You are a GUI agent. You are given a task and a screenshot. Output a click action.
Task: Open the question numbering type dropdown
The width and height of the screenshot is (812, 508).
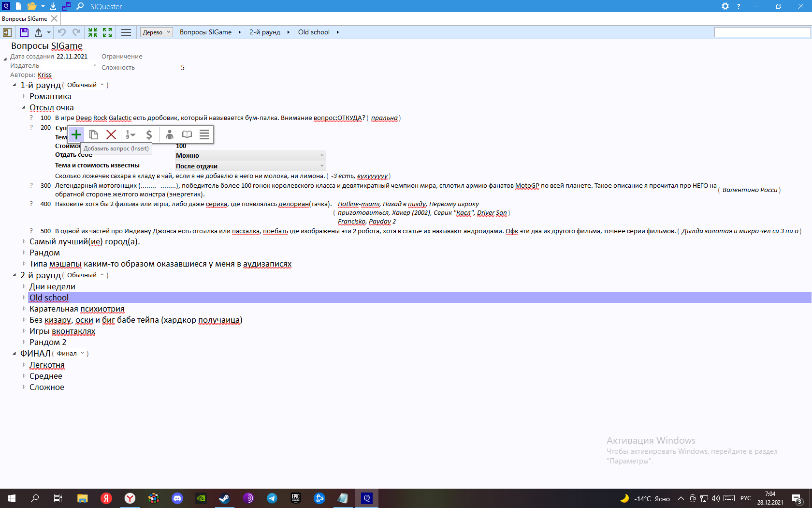(130, 134)
